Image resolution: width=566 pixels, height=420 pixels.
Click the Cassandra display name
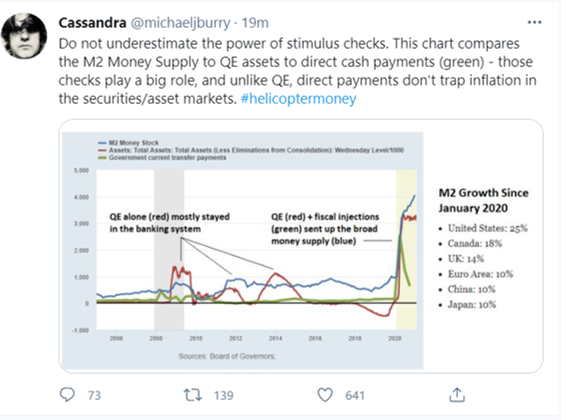point(92,23)
